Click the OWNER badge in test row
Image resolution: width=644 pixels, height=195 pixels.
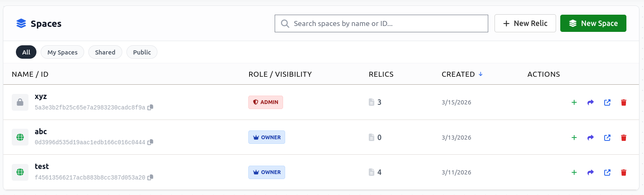pos(267,172)
